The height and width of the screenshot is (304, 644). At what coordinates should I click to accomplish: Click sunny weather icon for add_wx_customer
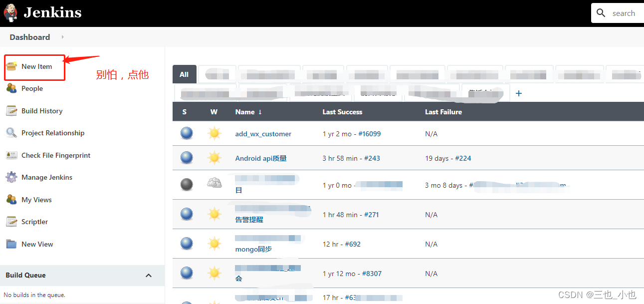pos(215,133)
